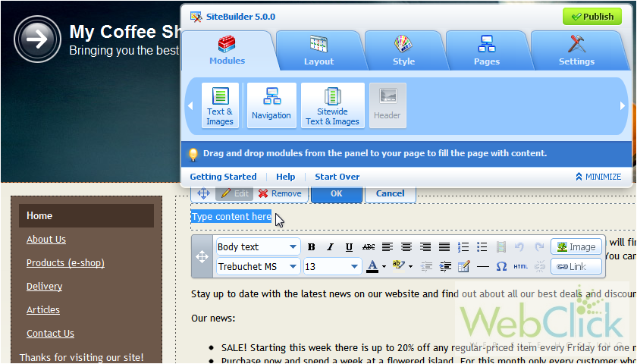Cancel the module editing
The image size is (637, 364).
pos(390,193)
